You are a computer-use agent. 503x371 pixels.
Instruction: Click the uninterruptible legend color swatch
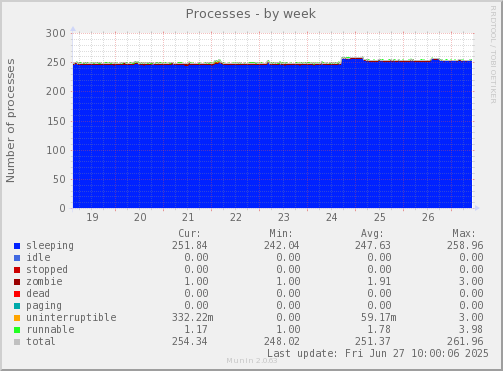click(x=17, y=318)
